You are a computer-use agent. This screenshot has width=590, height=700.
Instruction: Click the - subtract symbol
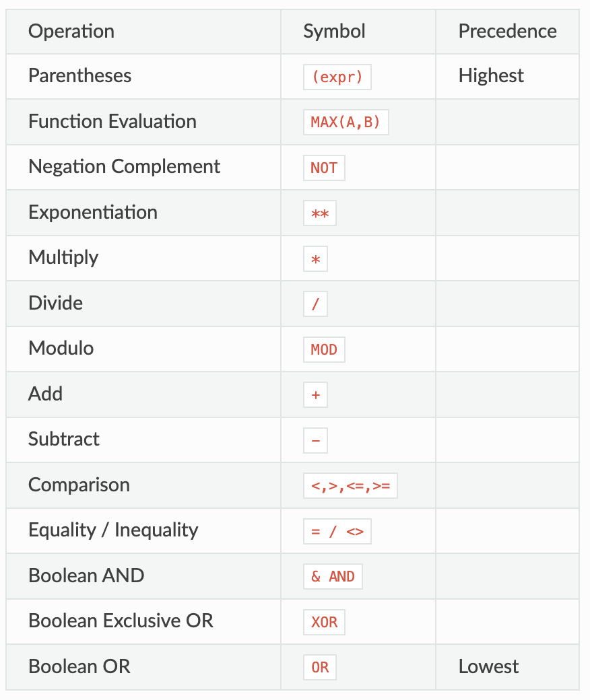coord(315,441)
